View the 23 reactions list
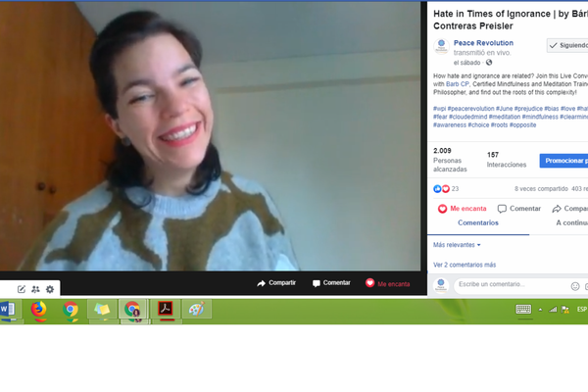588x392 pixels. 446,189
